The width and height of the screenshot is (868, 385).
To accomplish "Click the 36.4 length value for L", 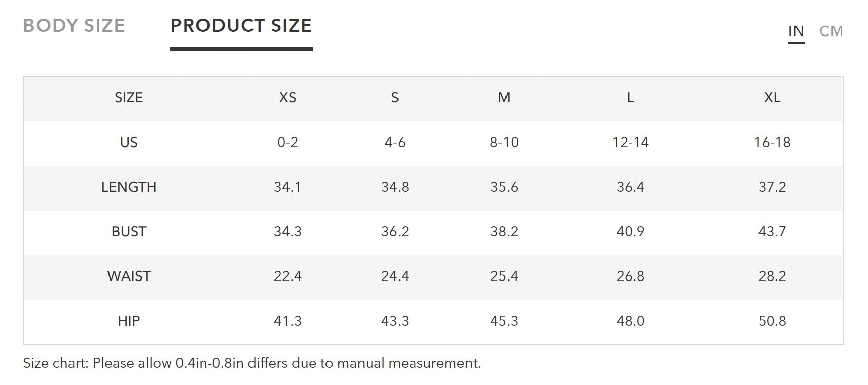I will tap(630, 187).
